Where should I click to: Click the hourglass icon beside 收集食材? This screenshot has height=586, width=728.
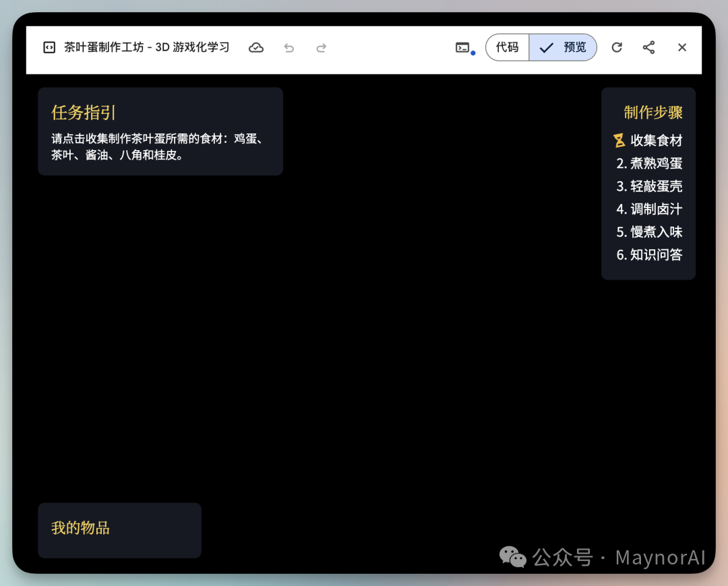[x=619, y=140]
